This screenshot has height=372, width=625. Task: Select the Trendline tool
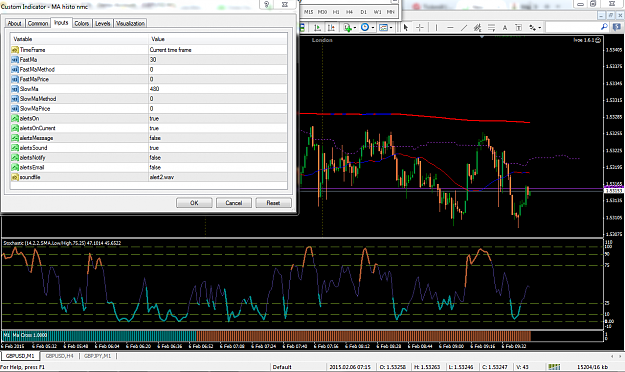464,28
